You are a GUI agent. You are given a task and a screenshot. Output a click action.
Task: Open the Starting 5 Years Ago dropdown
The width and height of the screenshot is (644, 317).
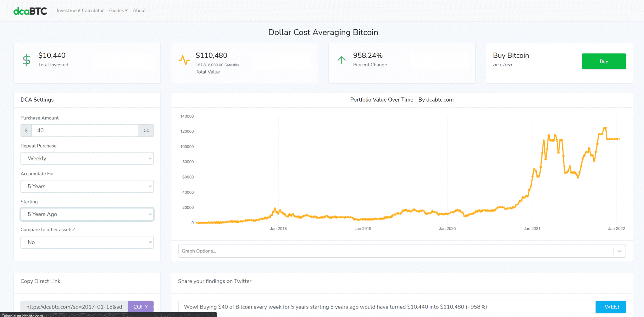coord(87,214)
